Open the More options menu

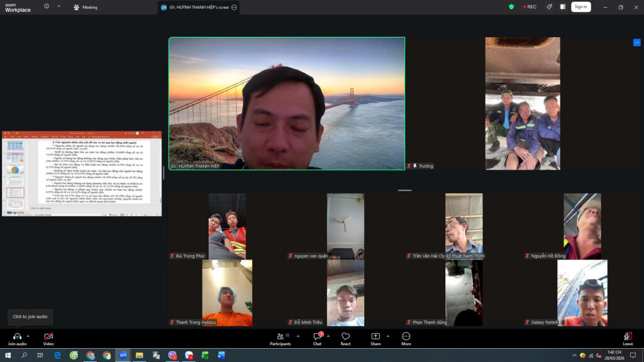point(406,337)
